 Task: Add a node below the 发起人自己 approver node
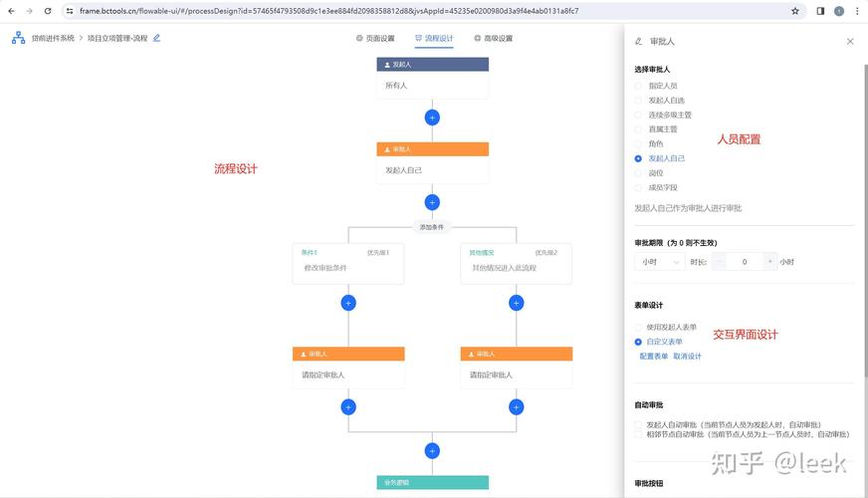432,202
